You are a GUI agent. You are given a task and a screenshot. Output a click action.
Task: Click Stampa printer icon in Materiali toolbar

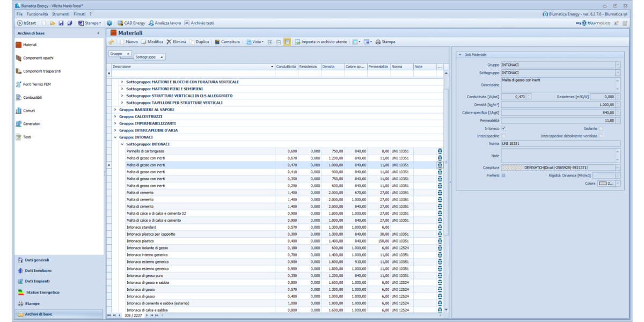[x=385, y=41]
